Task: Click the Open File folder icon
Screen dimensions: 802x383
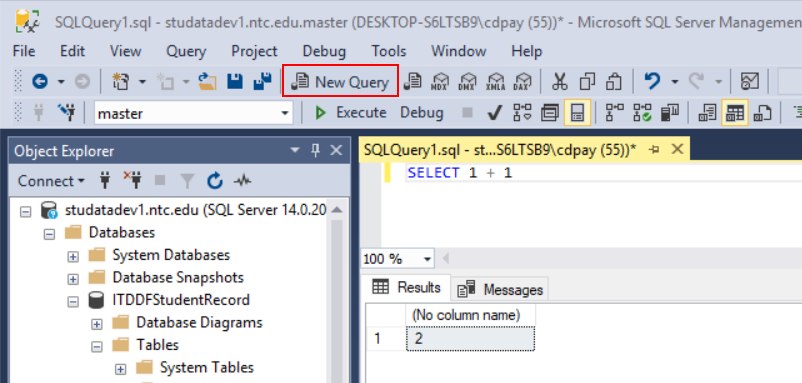Action: [x=208, y=82]
